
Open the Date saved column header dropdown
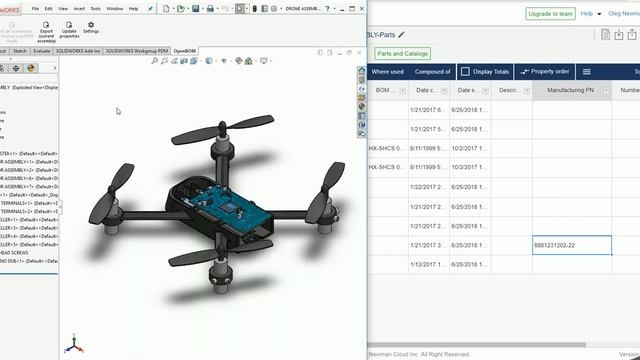pyautogui.click(x=485, y=90)
